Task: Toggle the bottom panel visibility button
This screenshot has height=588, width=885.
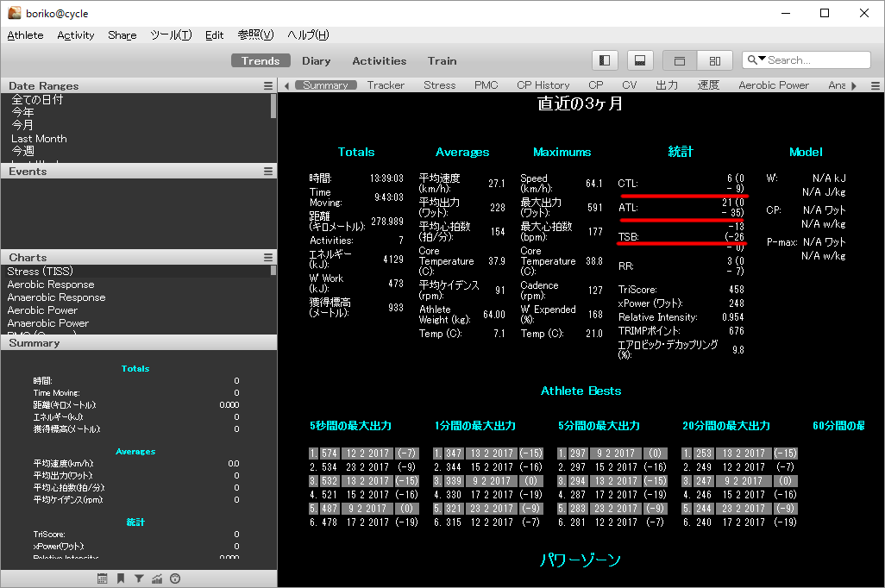Action: 640,60
